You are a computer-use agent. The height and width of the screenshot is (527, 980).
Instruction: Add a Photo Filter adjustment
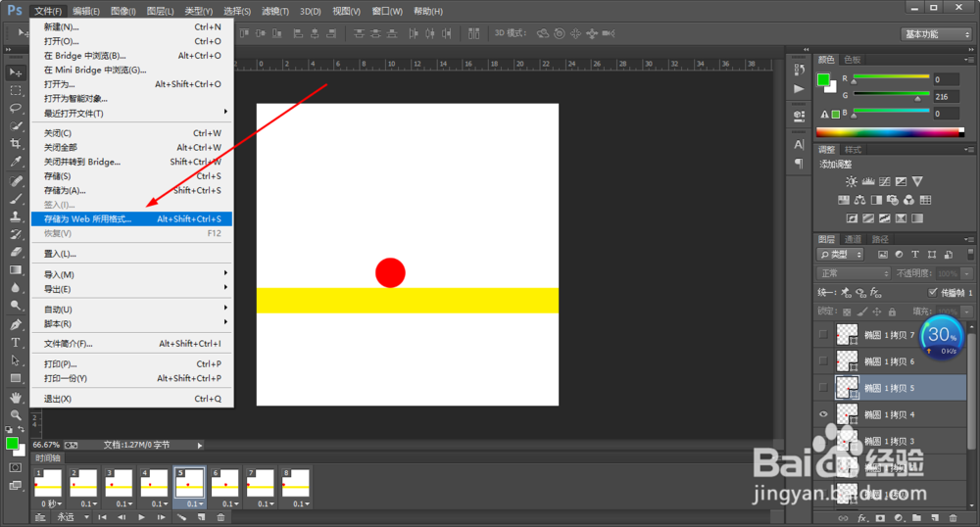click(x=893, y=200)
